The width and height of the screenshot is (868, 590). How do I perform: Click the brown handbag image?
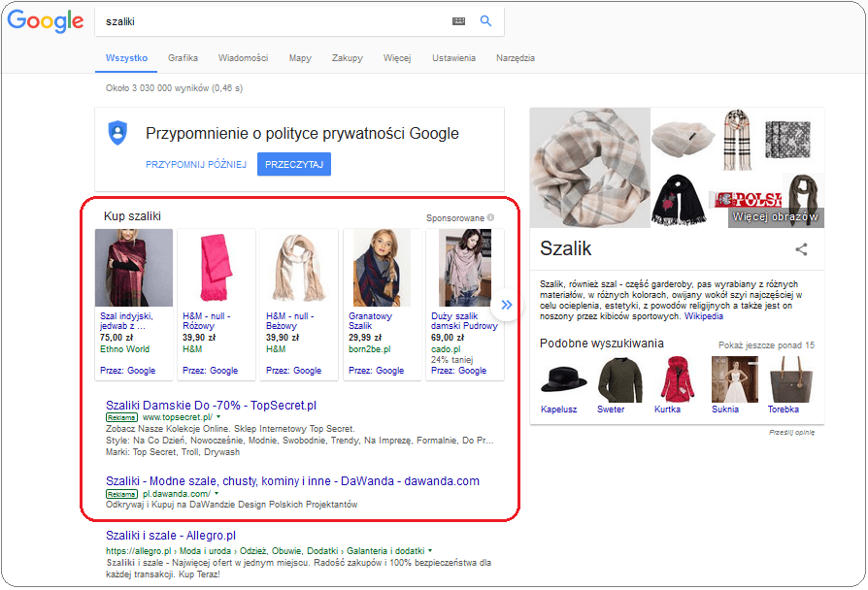pyautogui.click(x=790, y=379)
